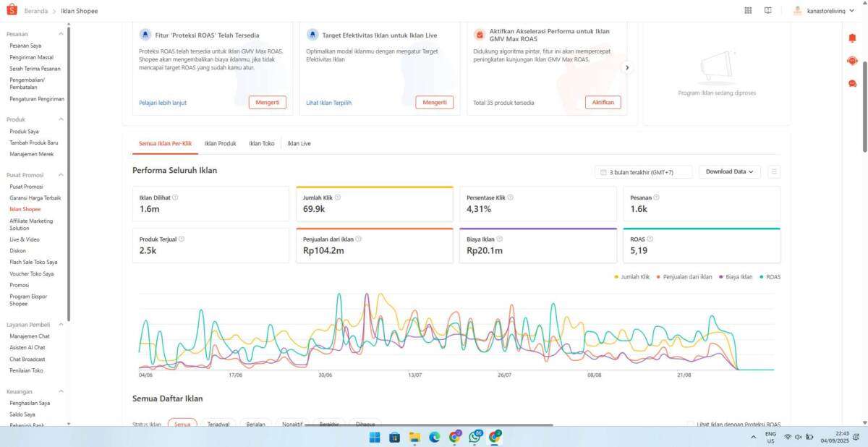
Task: Collapse the Keuangan sidebar section
Action: 61,391
